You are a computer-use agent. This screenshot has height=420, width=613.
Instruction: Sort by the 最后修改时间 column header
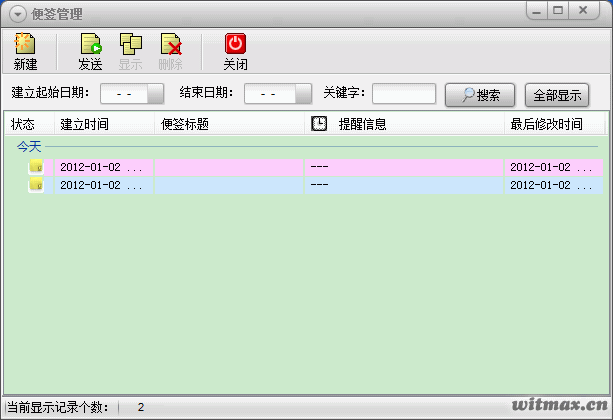tap(554, 124)
